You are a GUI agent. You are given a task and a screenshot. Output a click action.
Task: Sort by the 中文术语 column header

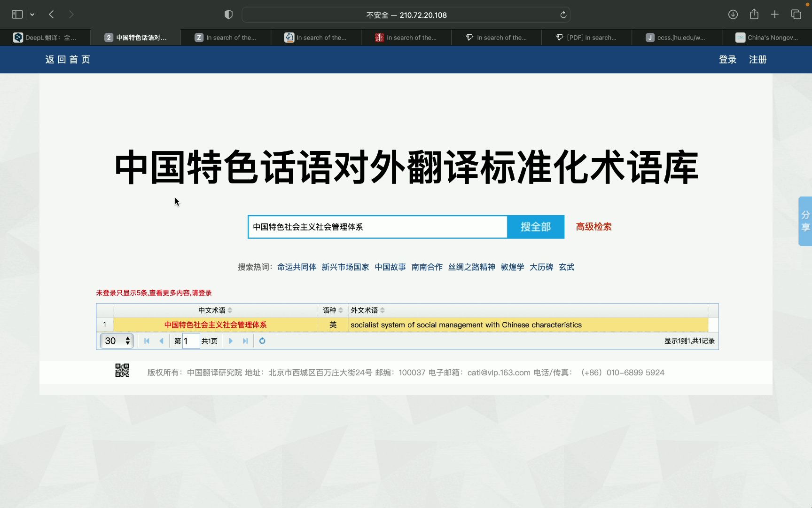pos(215,310)
